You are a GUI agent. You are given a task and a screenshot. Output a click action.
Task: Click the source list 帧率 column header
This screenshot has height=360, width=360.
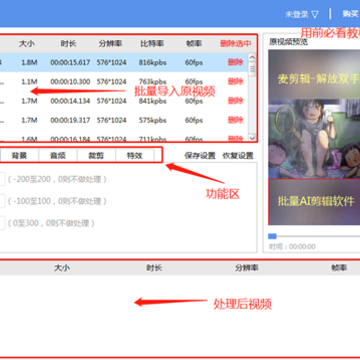[194, 44]
